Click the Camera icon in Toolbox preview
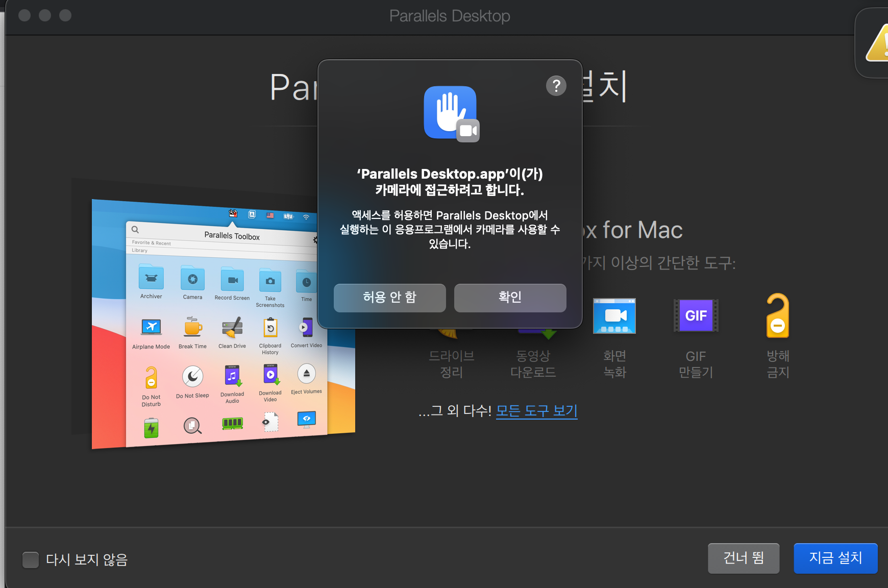This screenshot has height=588, width=888. (192, 279)
